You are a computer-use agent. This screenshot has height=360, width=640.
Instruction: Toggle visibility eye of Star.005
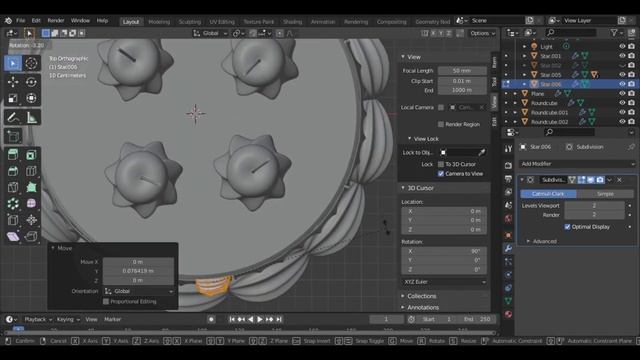pyautogui.click(x=622, y=75)
